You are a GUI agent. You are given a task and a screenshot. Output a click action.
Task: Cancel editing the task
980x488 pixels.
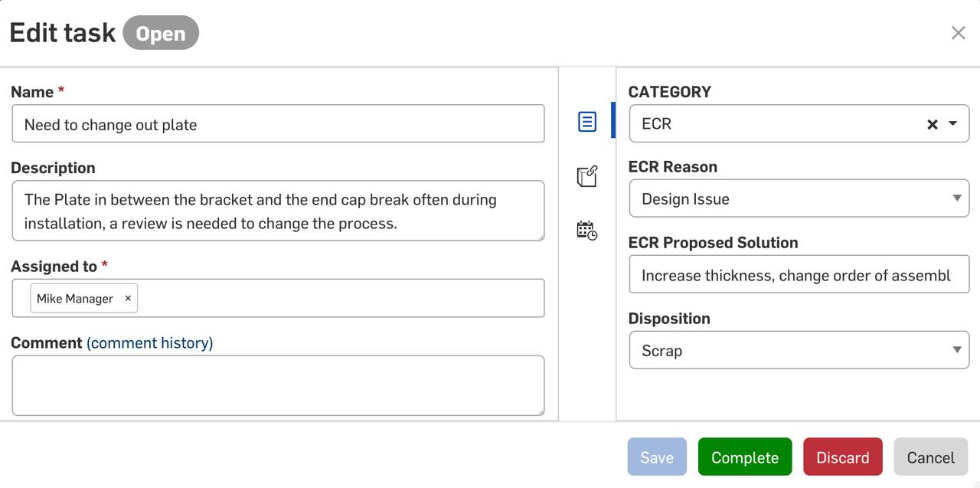pos(930,457)
